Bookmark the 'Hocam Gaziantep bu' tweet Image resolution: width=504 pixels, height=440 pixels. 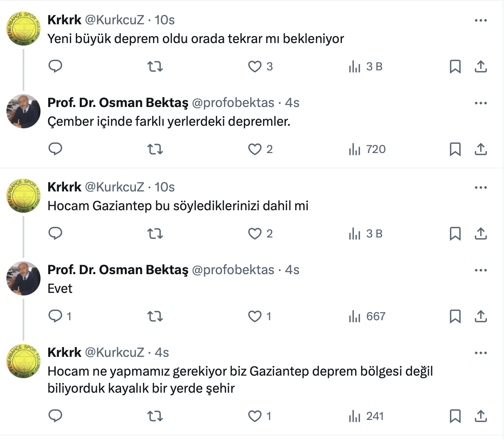pos(455,234)
